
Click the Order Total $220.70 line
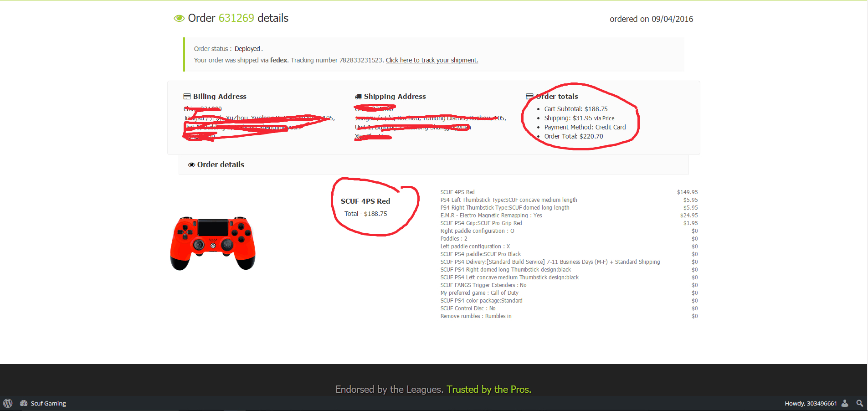click(x=574, y=136)
